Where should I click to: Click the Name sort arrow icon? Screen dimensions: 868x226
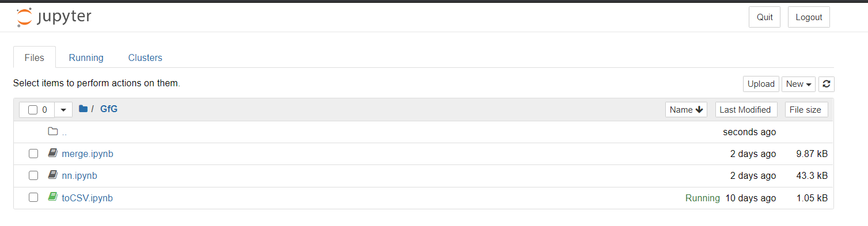(699, 110)
